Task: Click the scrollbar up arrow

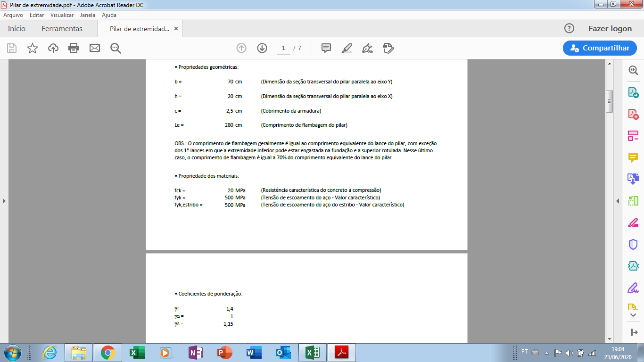Action: 609,63
